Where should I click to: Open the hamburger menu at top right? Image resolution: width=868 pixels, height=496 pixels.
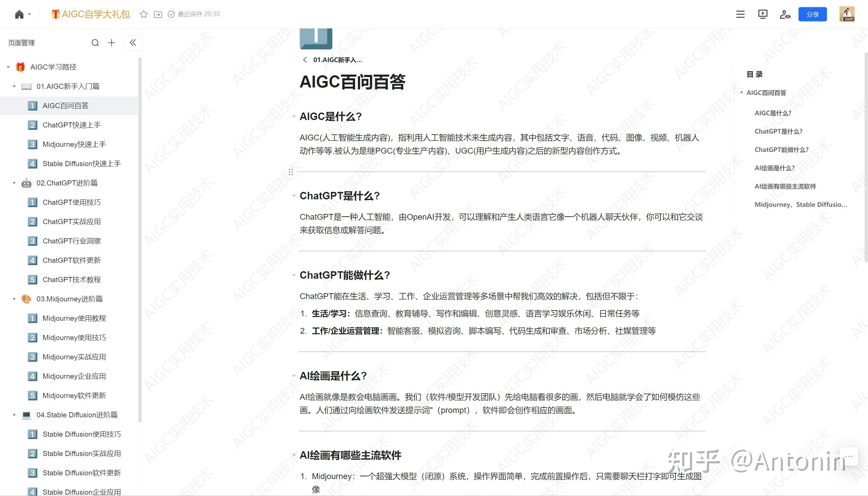[740, 14]
